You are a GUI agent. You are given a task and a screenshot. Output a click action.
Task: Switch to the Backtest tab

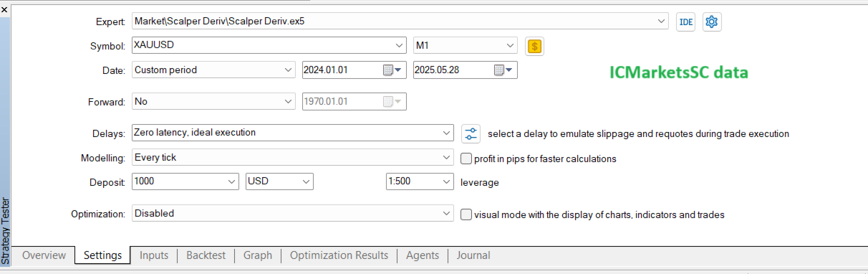pyautogui.click(x=206, y=255)
